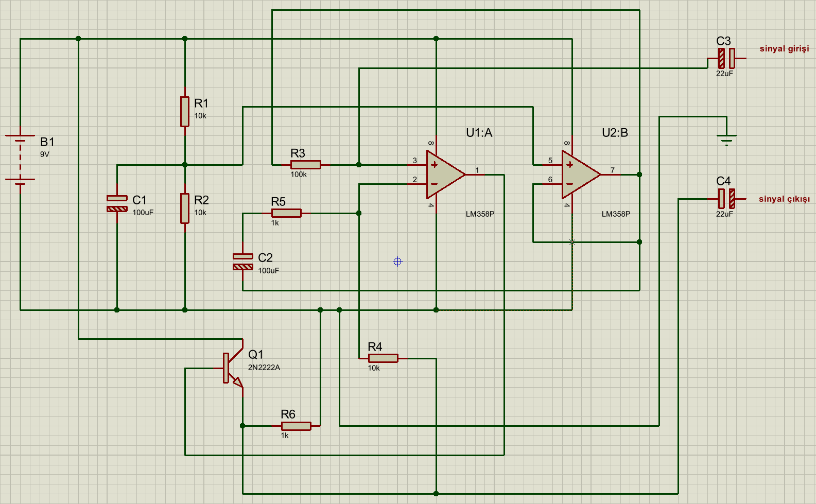Select resistor R6 1k body
Viewport: 816px width, 504px height.
tap(296, 426)
